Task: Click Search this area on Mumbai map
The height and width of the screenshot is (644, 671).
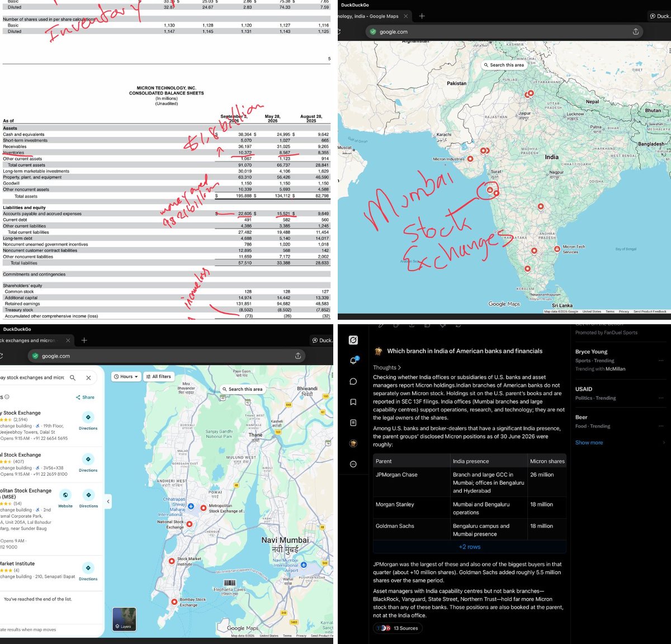Action: (x=242, y=389)
